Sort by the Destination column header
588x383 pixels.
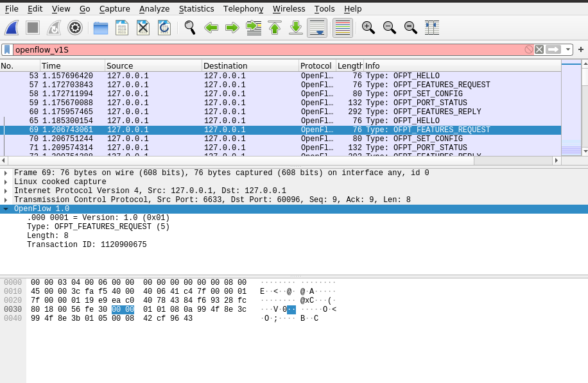(250, 66)
